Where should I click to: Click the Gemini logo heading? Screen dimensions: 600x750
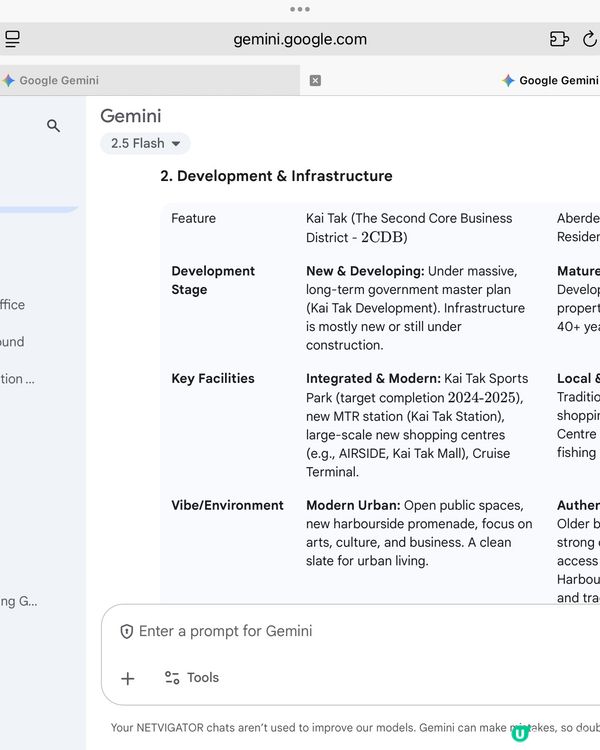tap(131, 116)
